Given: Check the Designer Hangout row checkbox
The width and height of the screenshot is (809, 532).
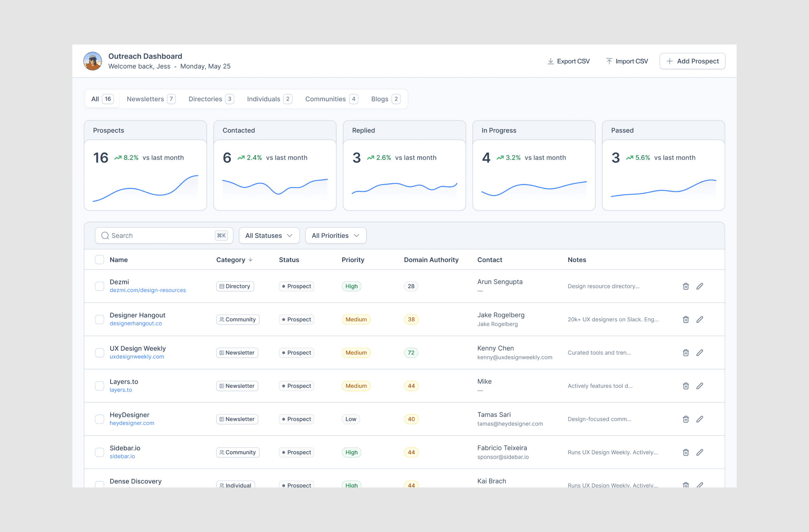Looking at the screenshot, I should point(99,320).
